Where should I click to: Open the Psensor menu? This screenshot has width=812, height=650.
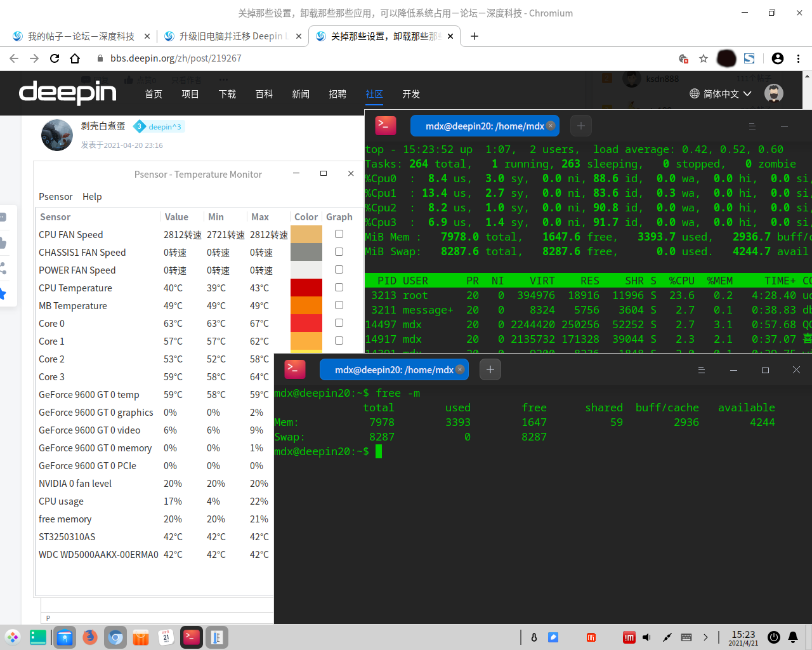pyautogui.click(x=56, y=197)
